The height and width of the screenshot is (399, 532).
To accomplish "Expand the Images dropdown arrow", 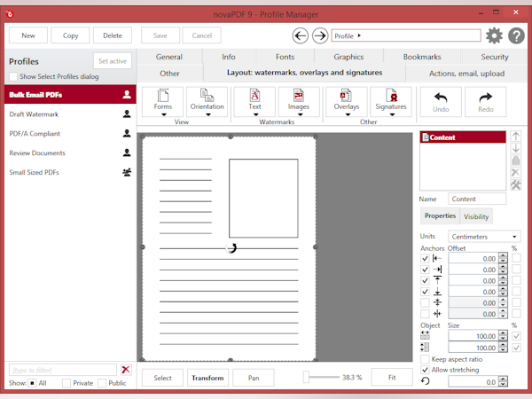I will click(x=300, y=114).
